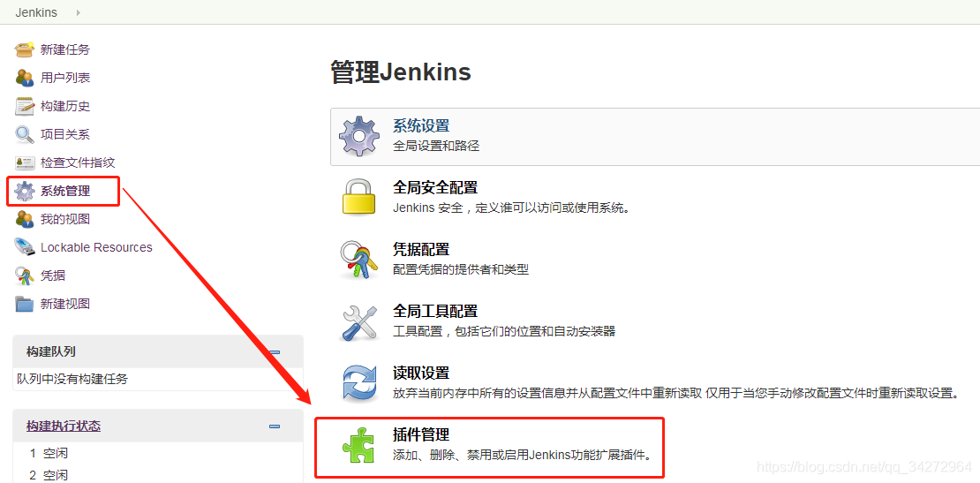Open the 构建历史 link
The width and height of the screenshot is (980, 483).
[x=65, y=106]
